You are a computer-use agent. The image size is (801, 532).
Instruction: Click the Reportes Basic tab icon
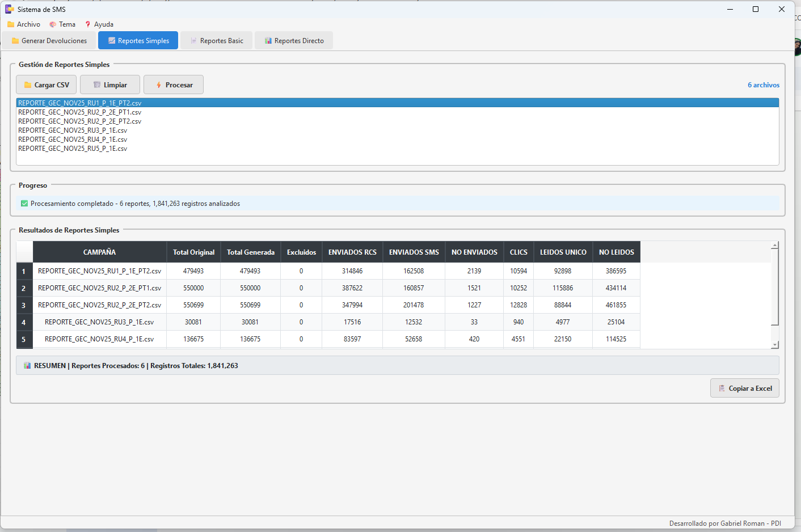coord(193,41)
